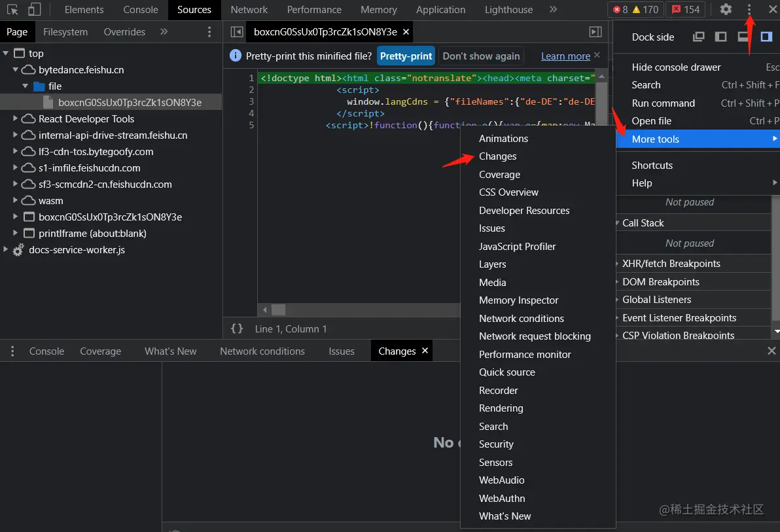Expand lf3-cdn-tos.bytegoofy.com node

point(16,151)
